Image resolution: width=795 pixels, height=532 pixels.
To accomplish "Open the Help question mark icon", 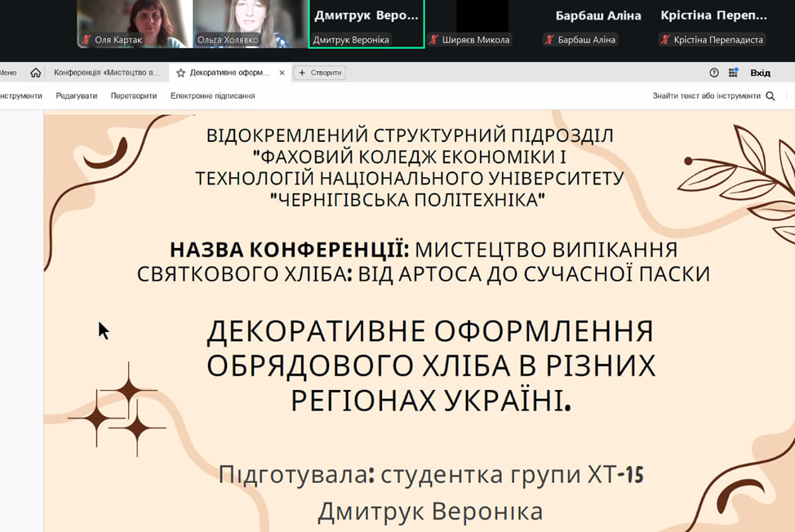I will point(714,73).
